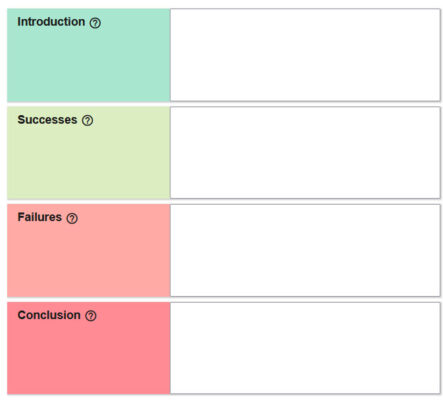The width and height of the screenshot is (443, 400).
Task: Place cursor in the Conclusion text box
Action: 305,348
